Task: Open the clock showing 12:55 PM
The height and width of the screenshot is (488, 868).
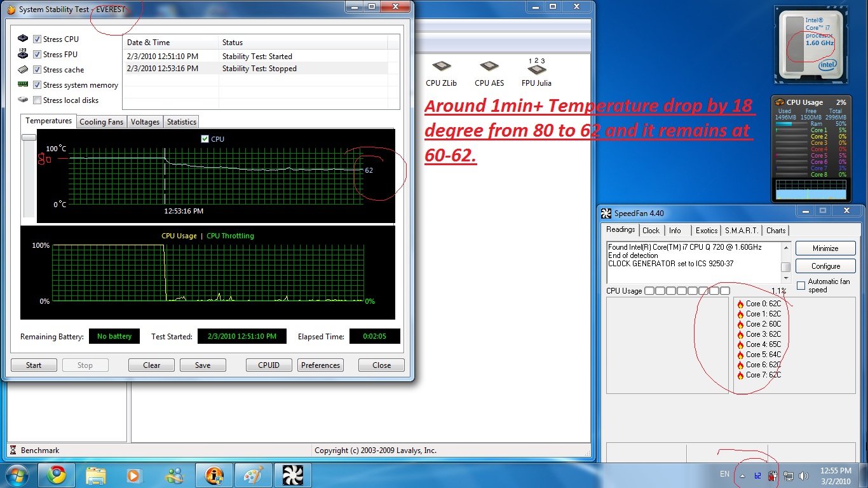Action: pos(836,476)
